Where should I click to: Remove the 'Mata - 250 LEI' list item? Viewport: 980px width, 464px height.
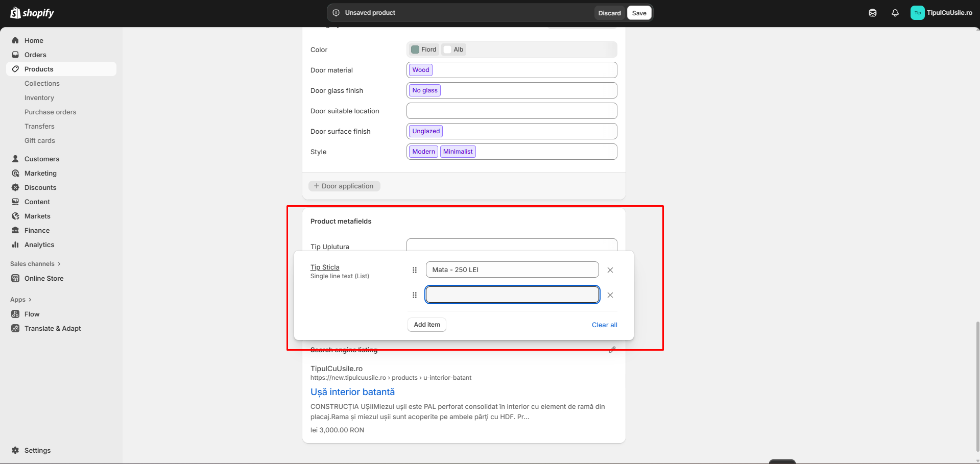(x=610, y=270)
